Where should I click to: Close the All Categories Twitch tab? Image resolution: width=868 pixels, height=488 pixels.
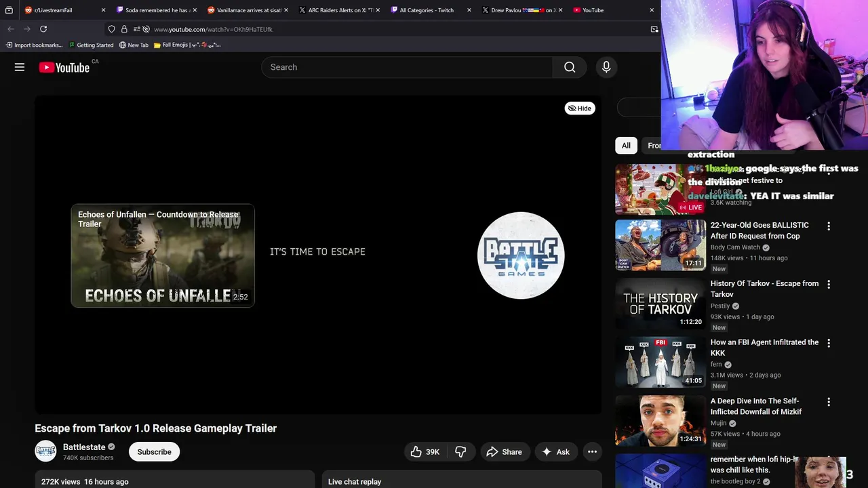pos(469,10)
